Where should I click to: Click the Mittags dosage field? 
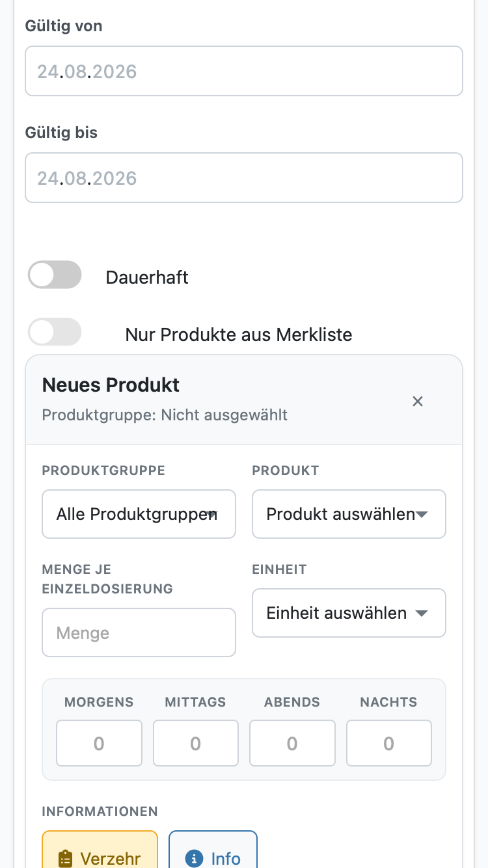pyautogui.click(x=196, y=743)
